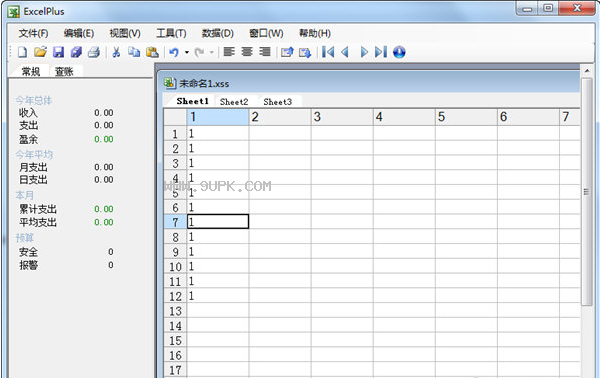This screenshot has width=600, height=378.
Task: Undo the last action
Action: point(174,52)
